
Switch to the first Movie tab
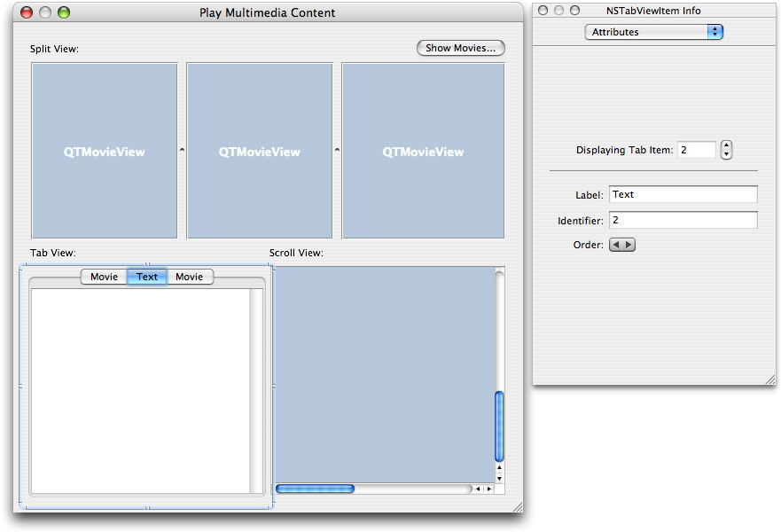coord(104,276)
